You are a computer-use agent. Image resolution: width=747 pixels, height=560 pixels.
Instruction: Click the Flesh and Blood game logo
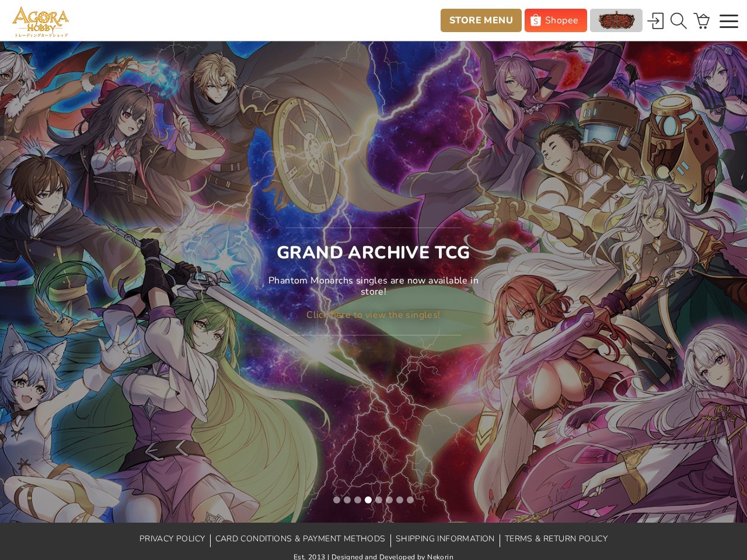pyautogui.click(x=616, y=20)
